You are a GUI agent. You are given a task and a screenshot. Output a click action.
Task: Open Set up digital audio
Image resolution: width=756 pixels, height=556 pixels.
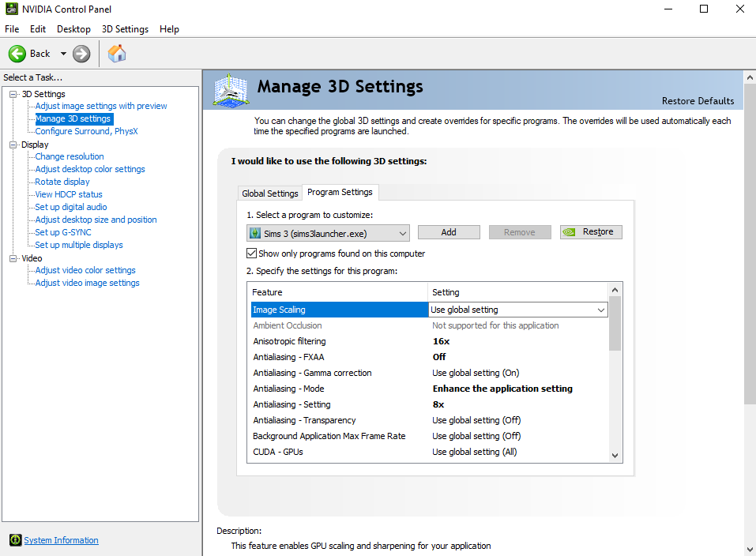point(71,207)
